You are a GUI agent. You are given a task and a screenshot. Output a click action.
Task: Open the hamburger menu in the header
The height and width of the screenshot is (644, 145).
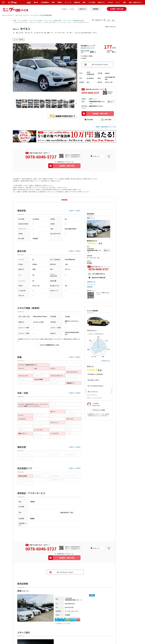(3, 2)
